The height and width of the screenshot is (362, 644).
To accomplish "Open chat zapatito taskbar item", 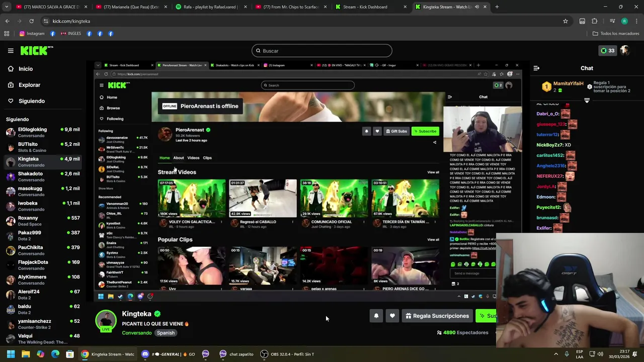I will click(236, 354).
